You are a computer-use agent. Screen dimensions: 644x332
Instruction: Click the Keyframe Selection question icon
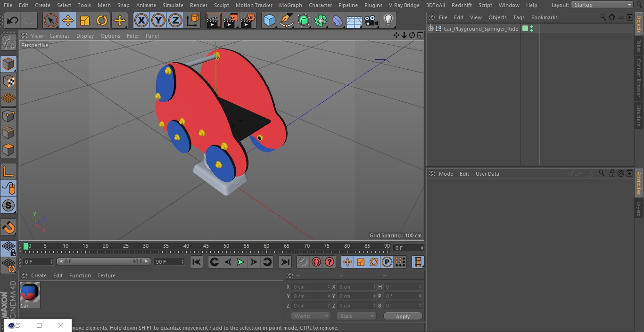[330, 262]
